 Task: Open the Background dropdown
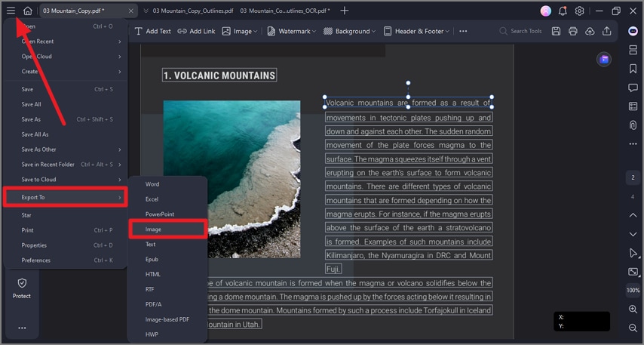tap(349, 31)
